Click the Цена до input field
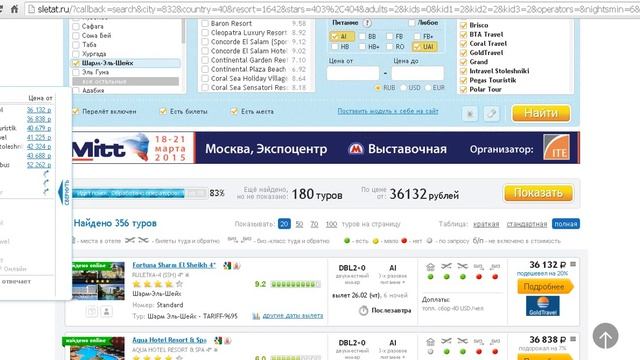The height and width of the screenshot is (360, 640). coord(418,73)
